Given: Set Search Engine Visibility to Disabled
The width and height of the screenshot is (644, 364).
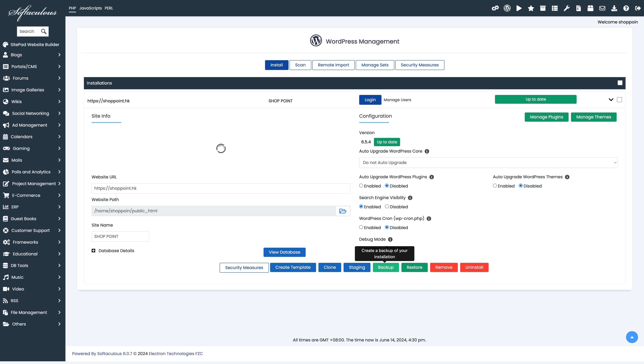Looking at the screenshot, I should pos(387,207).
